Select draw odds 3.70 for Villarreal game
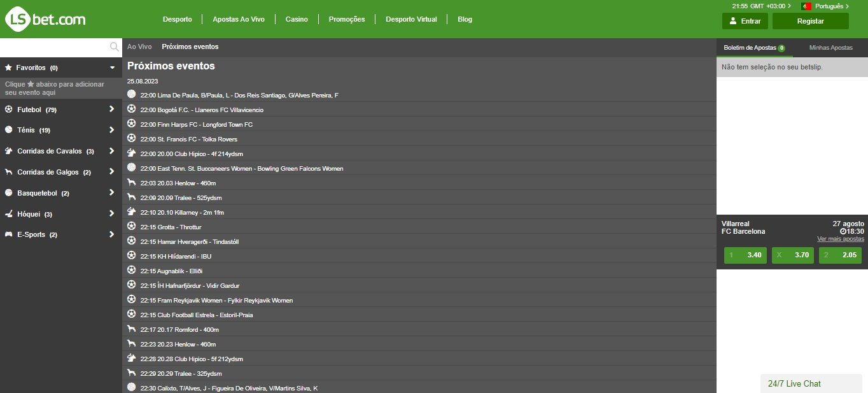 pyautogui.click(x=792, y=255)
